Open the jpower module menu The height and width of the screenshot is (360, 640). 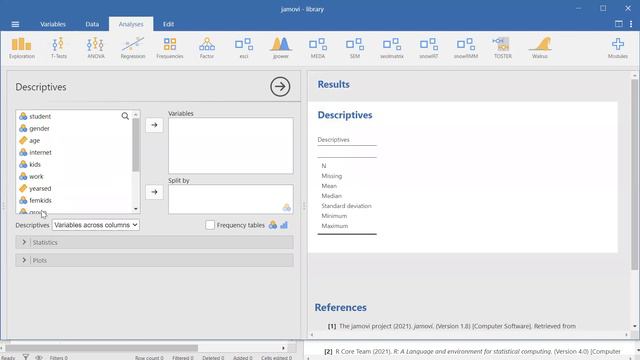point(281,48)
